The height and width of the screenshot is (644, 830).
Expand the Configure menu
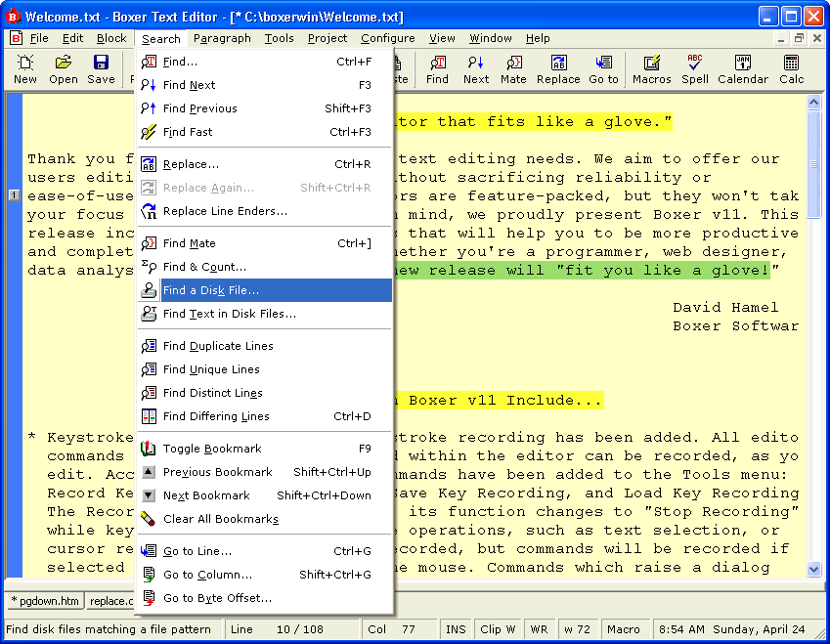387,38
